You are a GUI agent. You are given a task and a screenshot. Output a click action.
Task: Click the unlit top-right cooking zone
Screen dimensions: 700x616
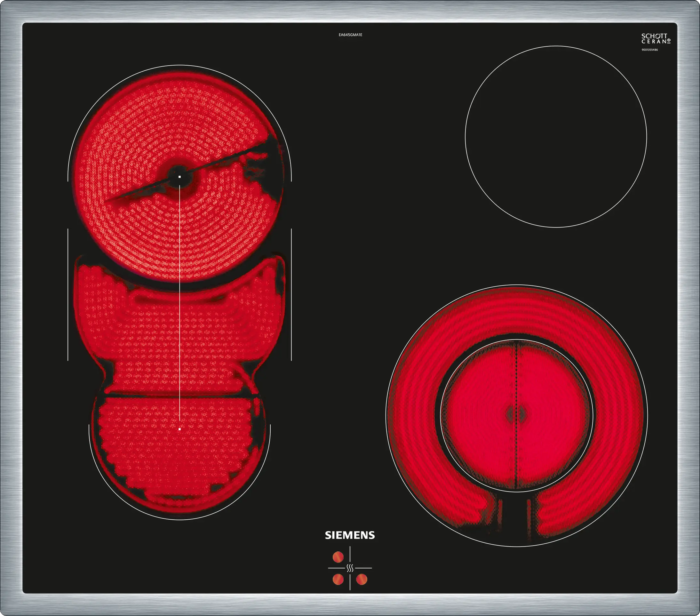coord(555,137)
